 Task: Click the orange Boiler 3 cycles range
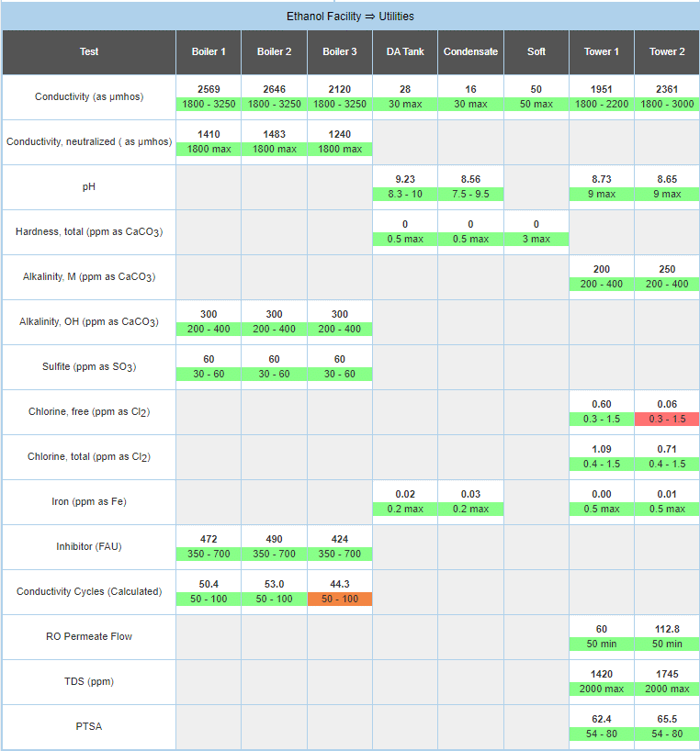(340, 599)
